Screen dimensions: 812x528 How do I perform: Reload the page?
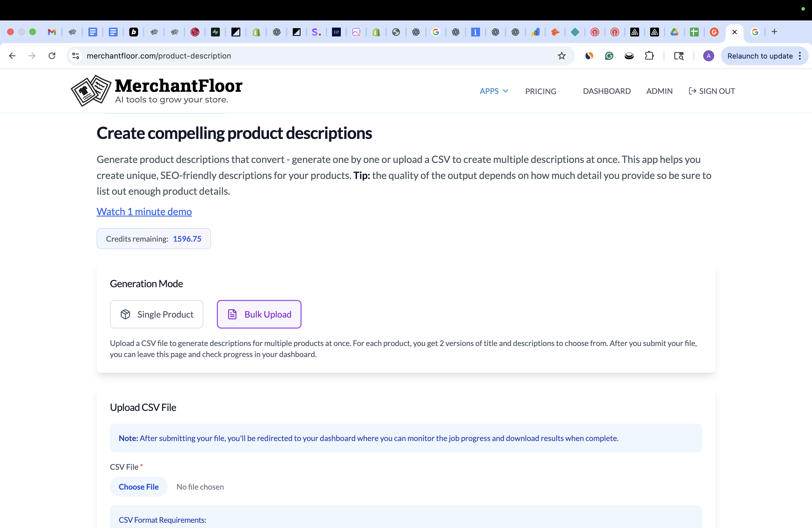click(52, 56)
